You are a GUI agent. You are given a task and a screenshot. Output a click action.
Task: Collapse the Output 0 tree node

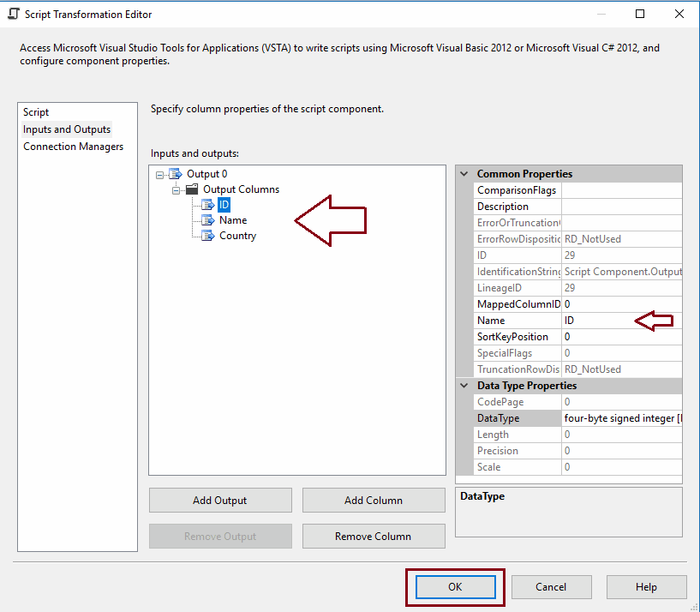[159, 172]
